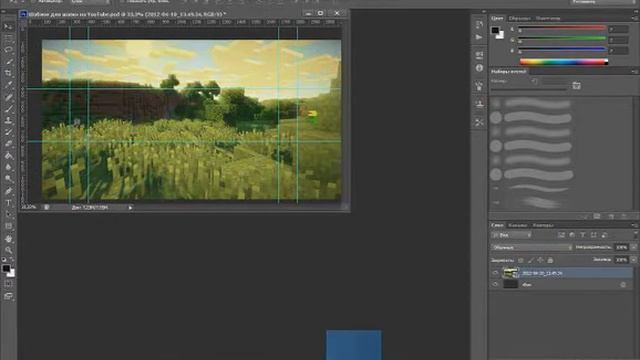Select the Quick Selection tool
This screenshot has width=640, height=360.
pyautogui.click(x=8, y=62)
